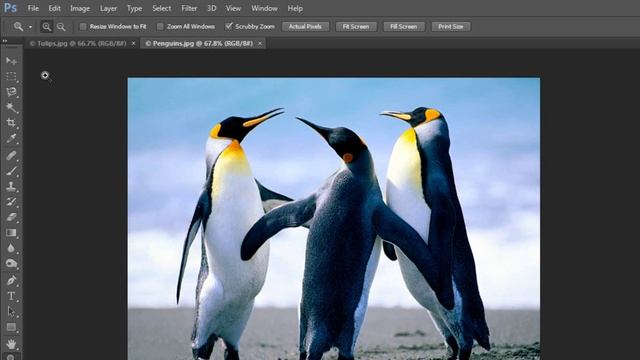The width and height of the screenshot is (640, 360).
Task: Open the View menu
Action: click(x=233, y=8)
